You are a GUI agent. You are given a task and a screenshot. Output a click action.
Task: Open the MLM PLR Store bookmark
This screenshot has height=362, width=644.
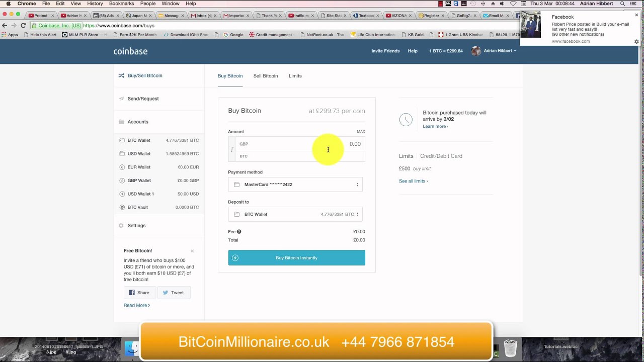(85, 35)
